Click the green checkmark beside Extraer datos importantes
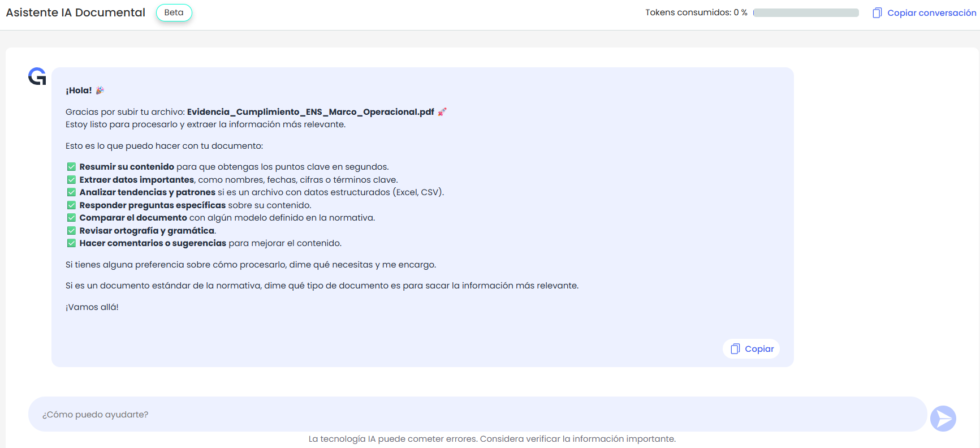Viewport: 980px width, 448px height. [x=71, y=180]
